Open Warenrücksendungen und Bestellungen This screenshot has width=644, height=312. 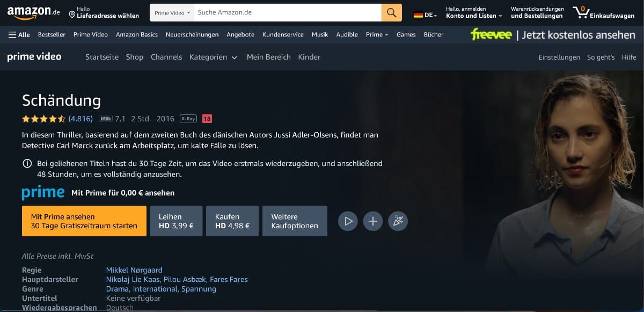[x=537, y=12]
